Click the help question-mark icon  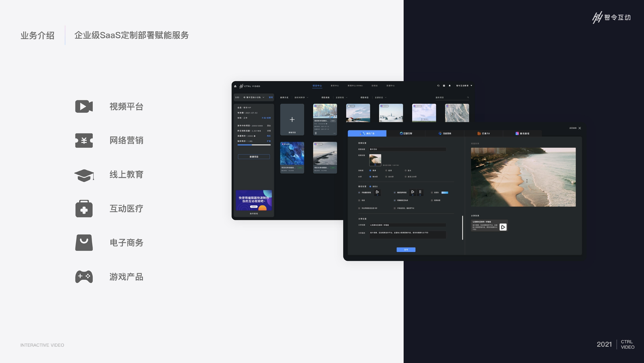pos(444,86)
